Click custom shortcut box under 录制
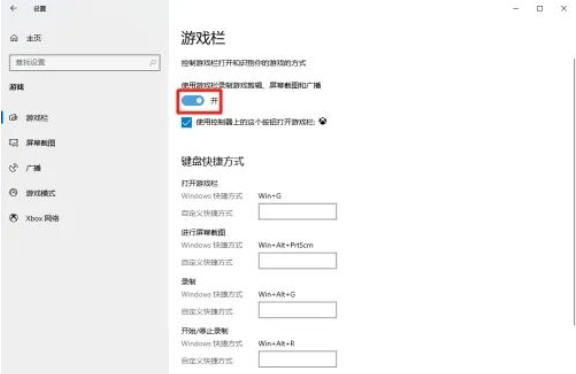Image resolution: width=576 pixels, height=374 pixels. pyautogui.click(x=297, y=310)
